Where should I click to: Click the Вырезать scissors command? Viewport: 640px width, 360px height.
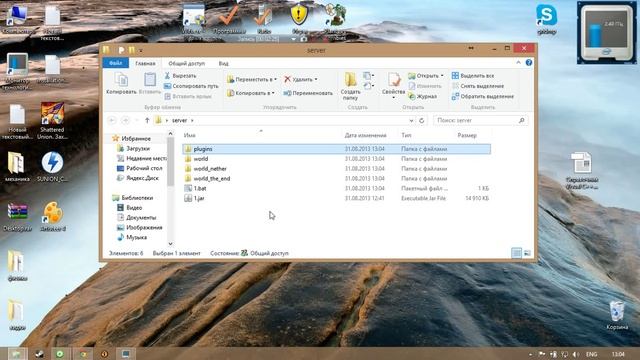[180, 76]
